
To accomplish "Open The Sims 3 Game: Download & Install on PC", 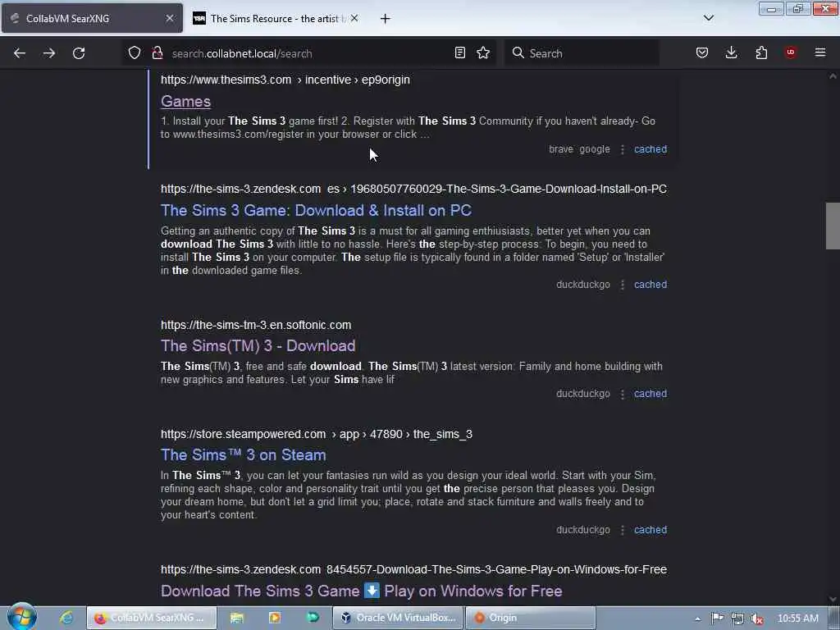I will [316, 211].
